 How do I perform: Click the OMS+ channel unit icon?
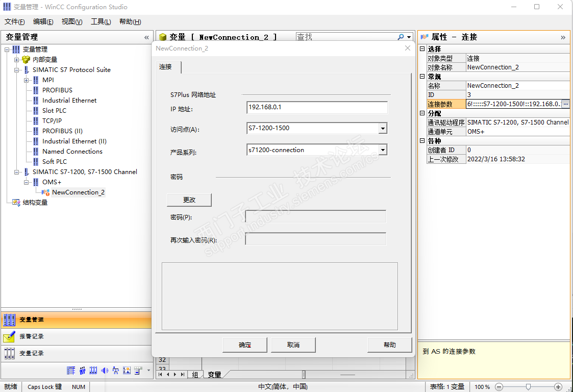point(36,182)
